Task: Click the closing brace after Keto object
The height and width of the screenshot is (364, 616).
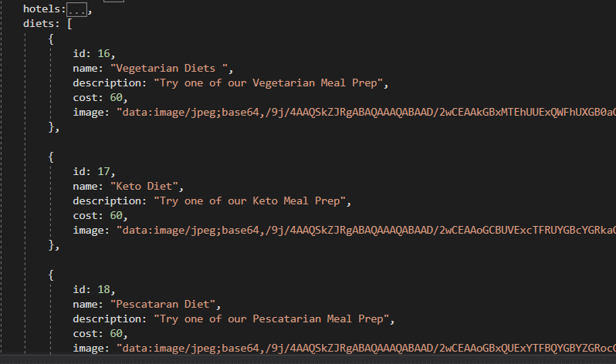Action: pyautogui.click(x=51, y=245)
